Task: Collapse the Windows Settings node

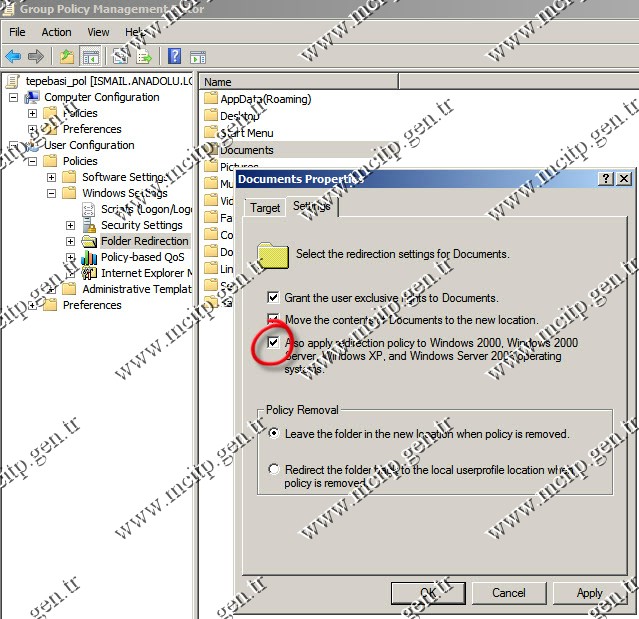Action: pyautogui.click(x=51, y=193)
